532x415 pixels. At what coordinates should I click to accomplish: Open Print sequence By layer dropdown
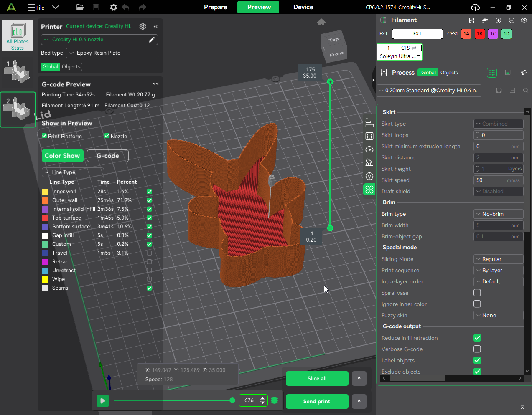[x=498, y=270]
